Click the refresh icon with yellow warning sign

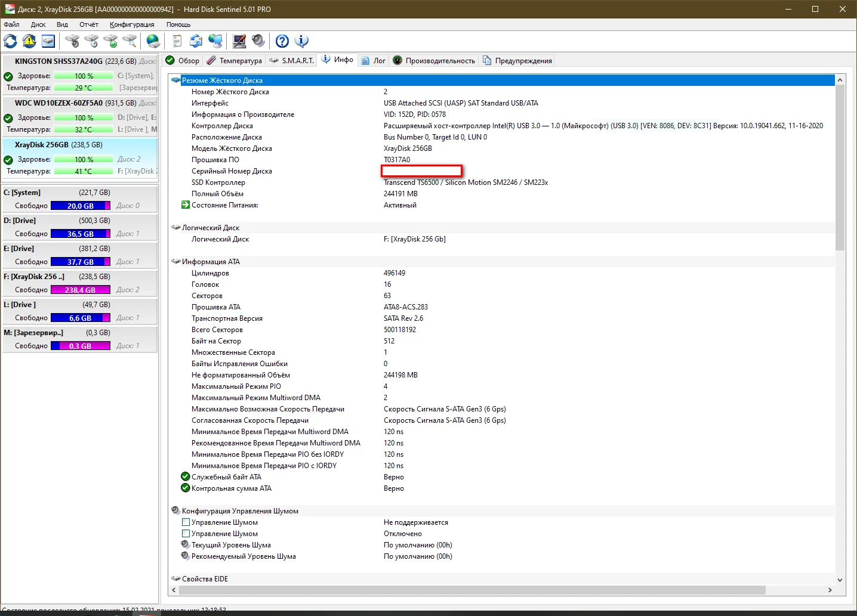click(x=29, y=41)
